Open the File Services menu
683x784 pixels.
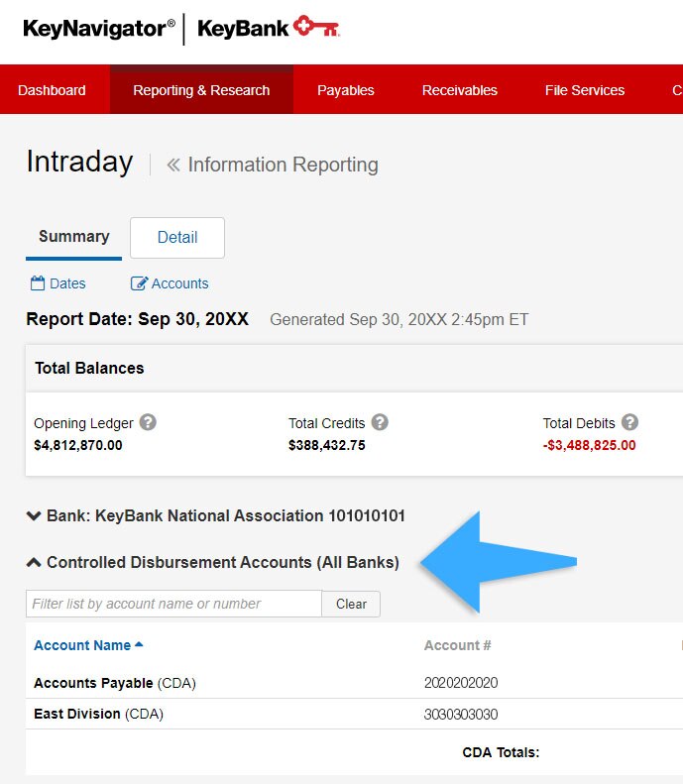[585, 90]
